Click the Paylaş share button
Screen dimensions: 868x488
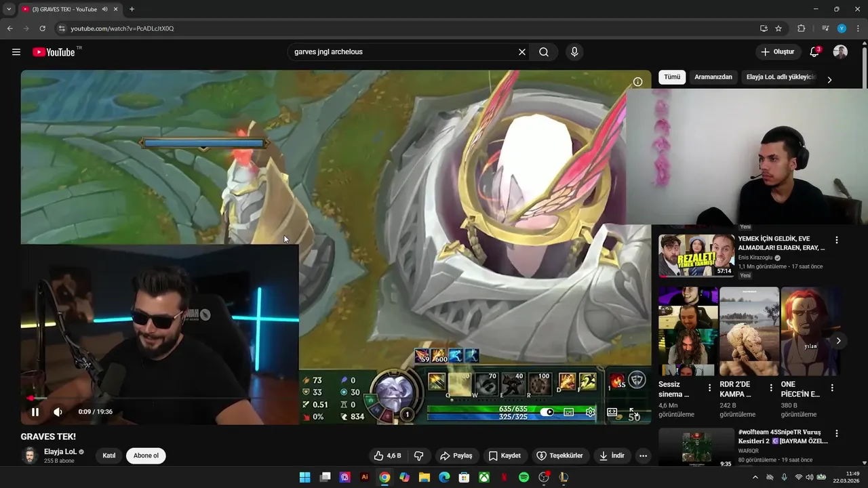pos(456,455)
